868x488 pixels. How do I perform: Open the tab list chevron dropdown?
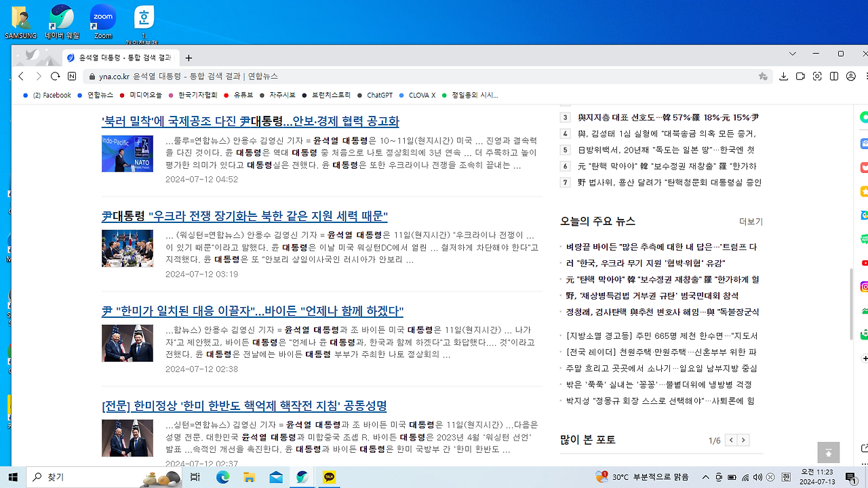point(792,54)
